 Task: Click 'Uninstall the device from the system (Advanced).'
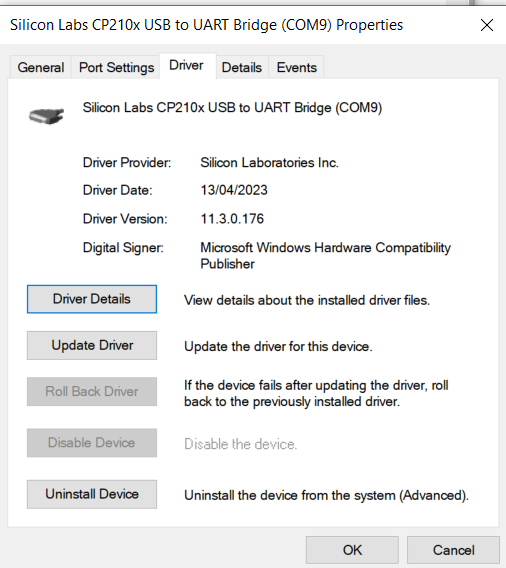coord(326,496)
